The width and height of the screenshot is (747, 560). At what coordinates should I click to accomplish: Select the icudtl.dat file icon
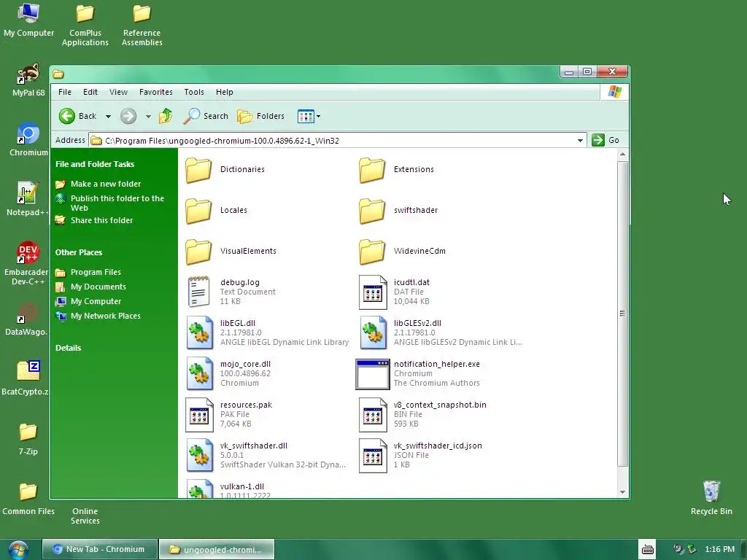tap(373, 292)
